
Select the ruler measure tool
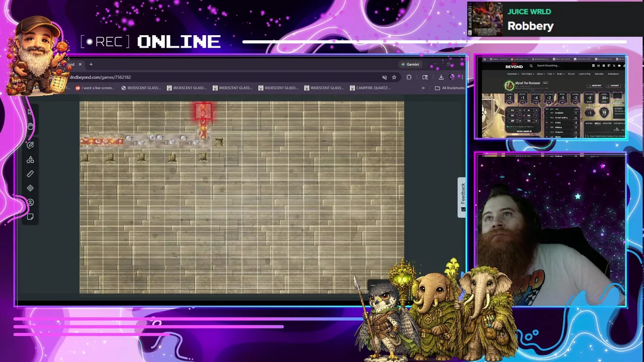pos(30,173)
